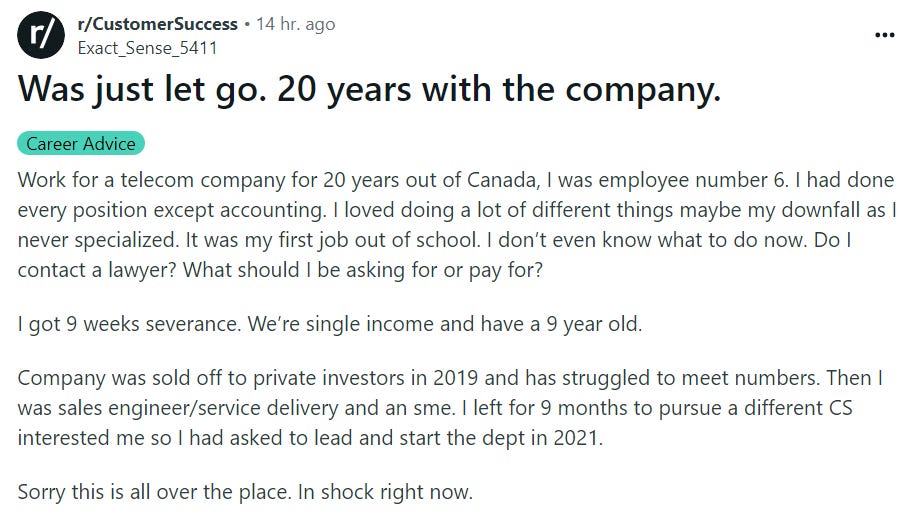This screenshot has height=526, width=921.
Task: Click the phrase '9 year old' in the text
Action: pos(593,324)
